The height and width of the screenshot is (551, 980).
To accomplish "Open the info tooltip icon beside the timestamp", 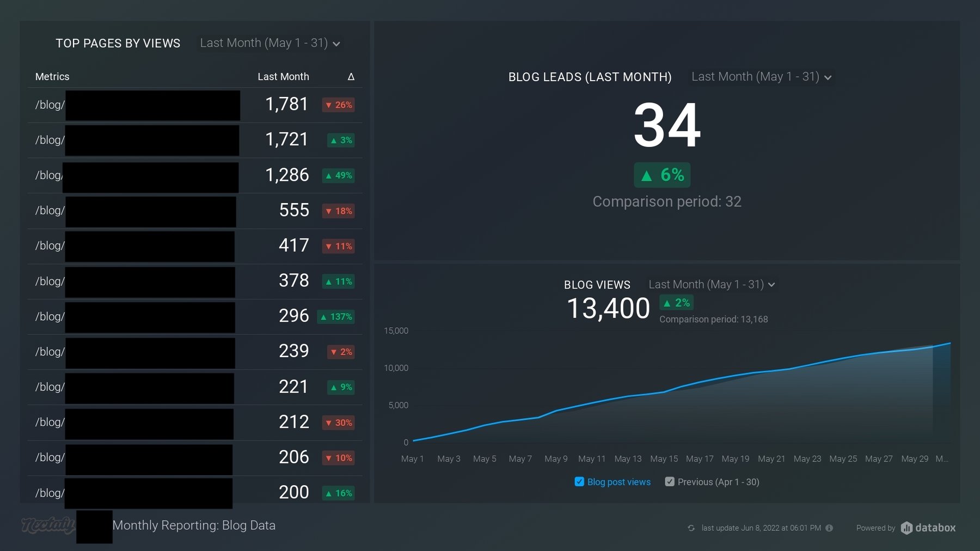I will [829, 528].
